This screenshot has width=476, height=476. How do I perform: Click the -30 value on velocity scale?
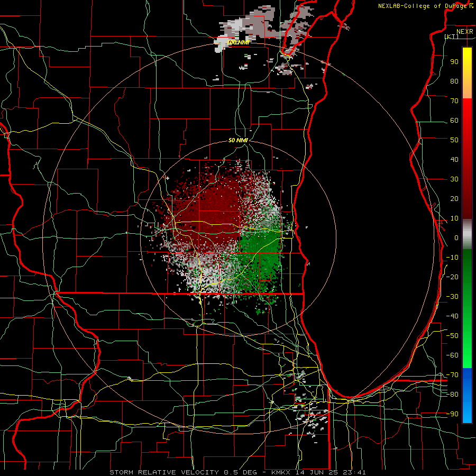point(452,297)
